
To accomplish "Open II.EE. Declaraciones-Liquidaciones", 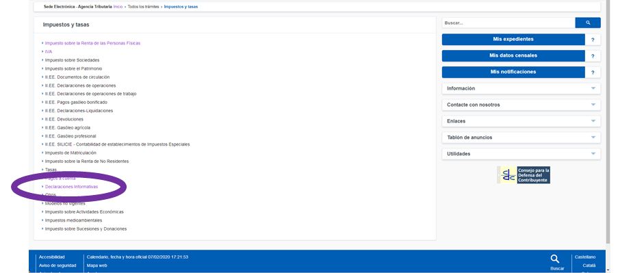I will tap(79, 111).
